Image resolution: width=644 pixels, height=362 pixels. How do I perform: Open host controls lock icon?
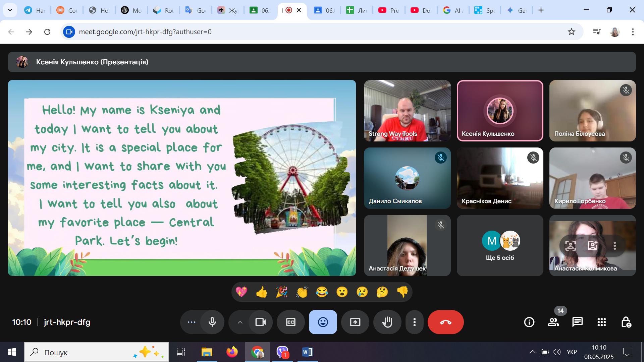pos(626,322)
